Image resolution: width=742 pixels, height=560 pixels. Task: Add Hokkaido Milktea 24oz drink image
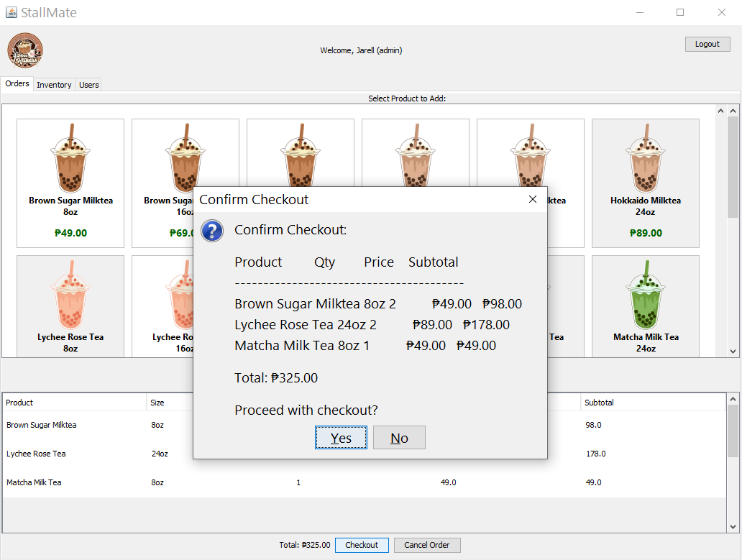click(646, 158)
